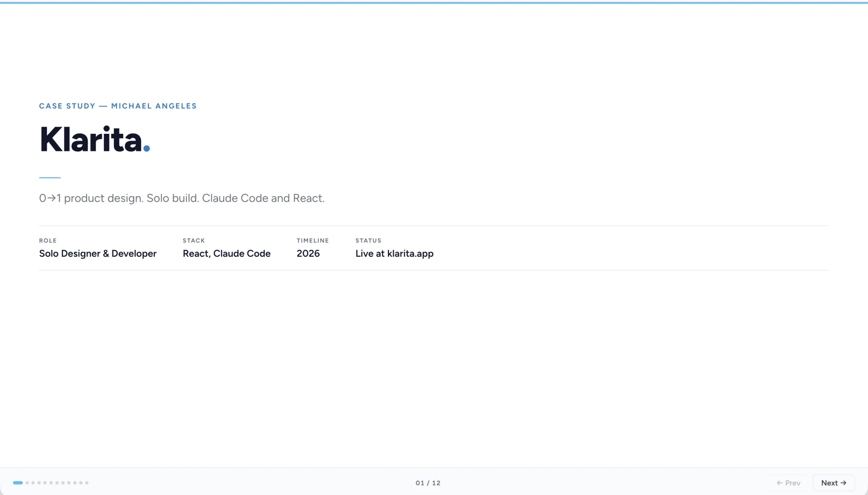Screen dimensions: 868x495
Task: Click the "Klarita." title heading
Action: (95, 139)
